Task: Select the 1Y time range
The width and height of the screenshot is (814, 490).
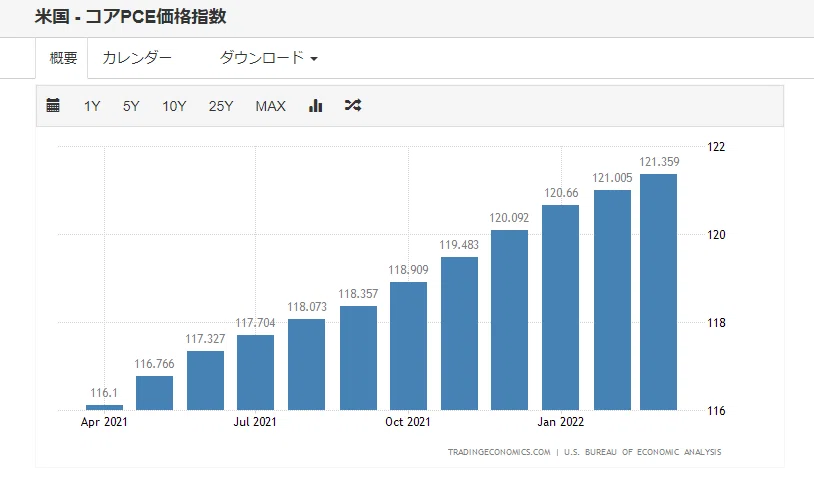Action: pyautogui.click(x=92, y=106)
